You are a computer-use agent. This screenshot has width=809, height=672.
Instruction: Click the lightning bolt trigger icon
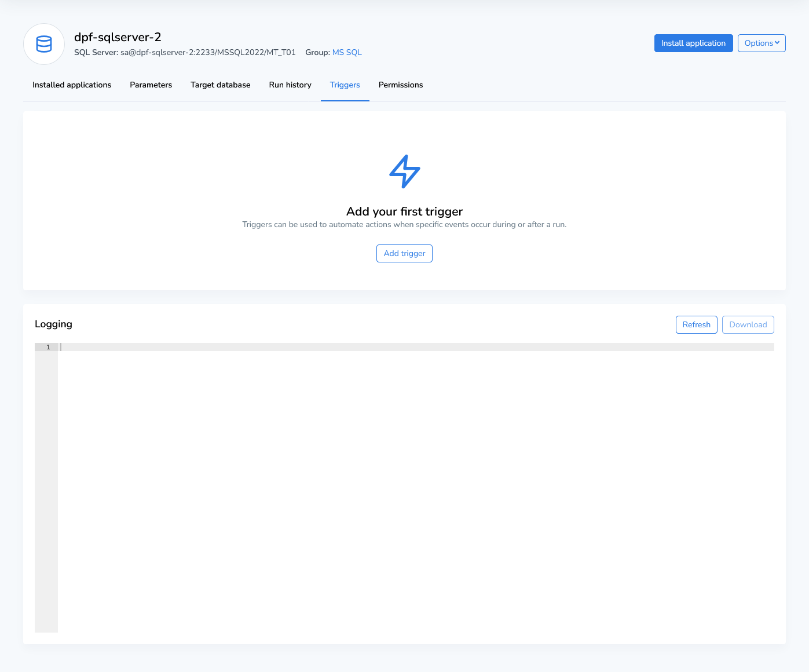coord(404,171)
